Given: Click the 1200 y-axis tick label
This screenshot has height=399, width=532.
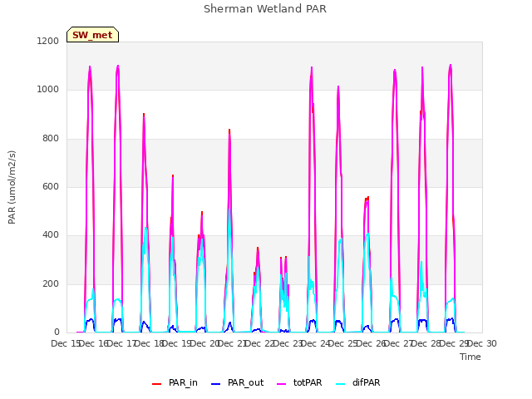Looking at the screenshot, I should point(48,41).
